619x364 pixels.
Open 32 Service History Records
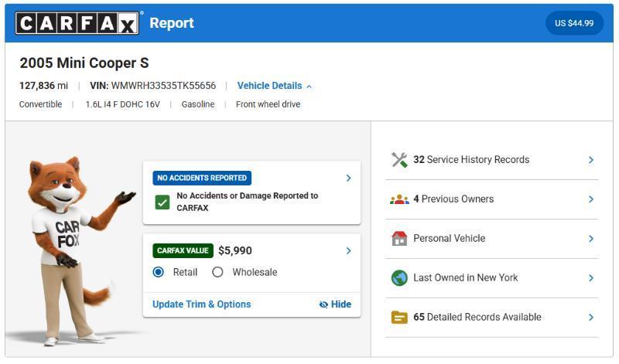pyautogui.click(x=491, y=160)
